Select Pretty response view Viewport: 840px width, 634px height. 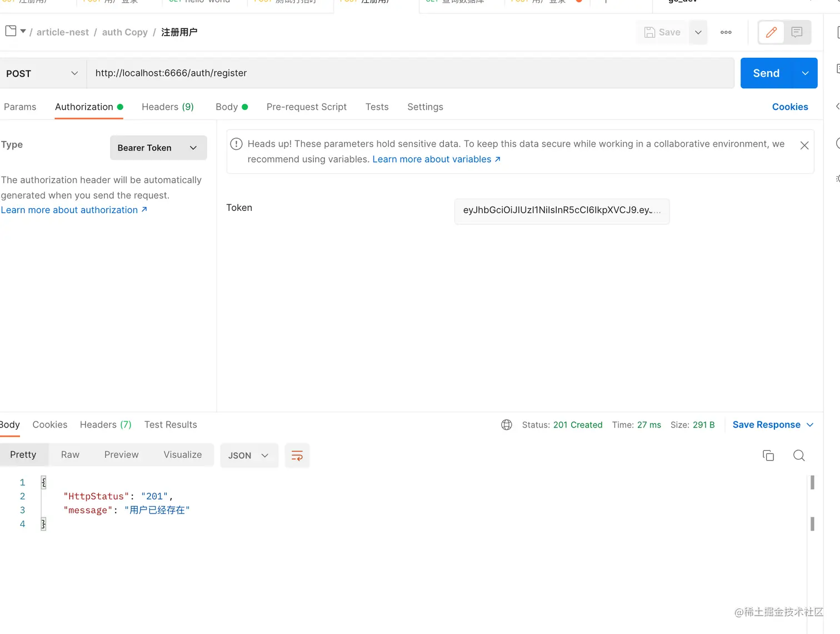pyautogui.click(x=23, y=455)
